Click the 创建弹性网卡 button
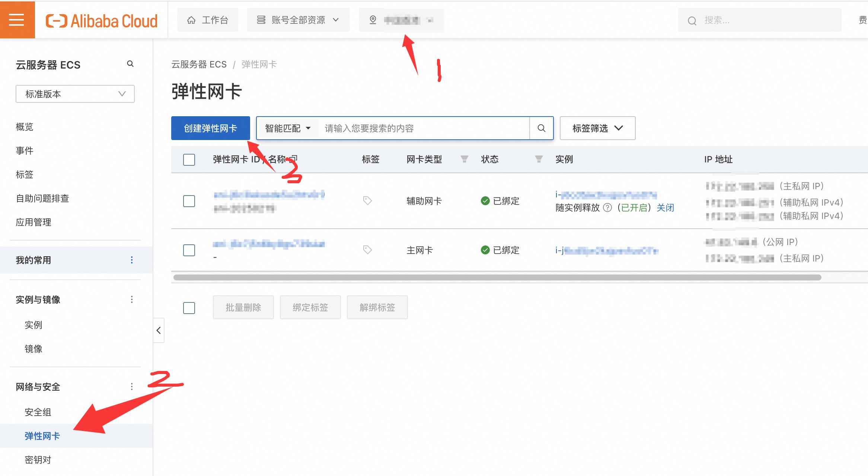Image resolution: width=868 pixels, height=476 pixels. click(x=210, y=128)
